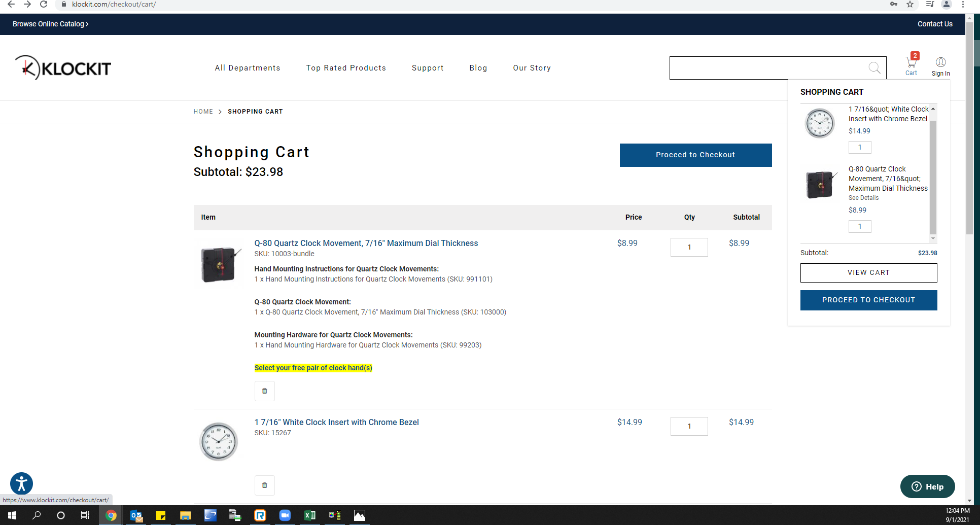Open Chrome profile avatar icon
The image size is (980, 525).
click(946, 4)
